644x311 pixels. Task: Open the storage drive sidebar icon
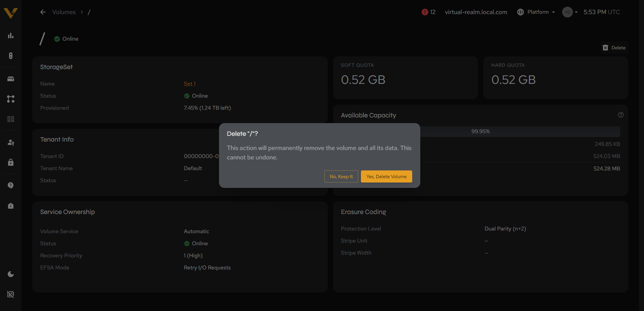[x=11, y=79]
